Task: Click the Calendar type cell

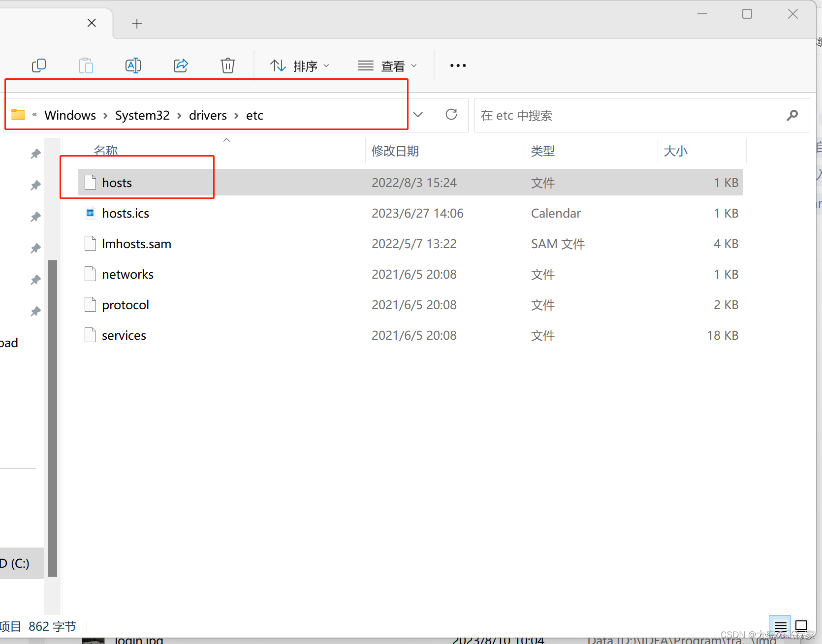Action: click(556, 213)
